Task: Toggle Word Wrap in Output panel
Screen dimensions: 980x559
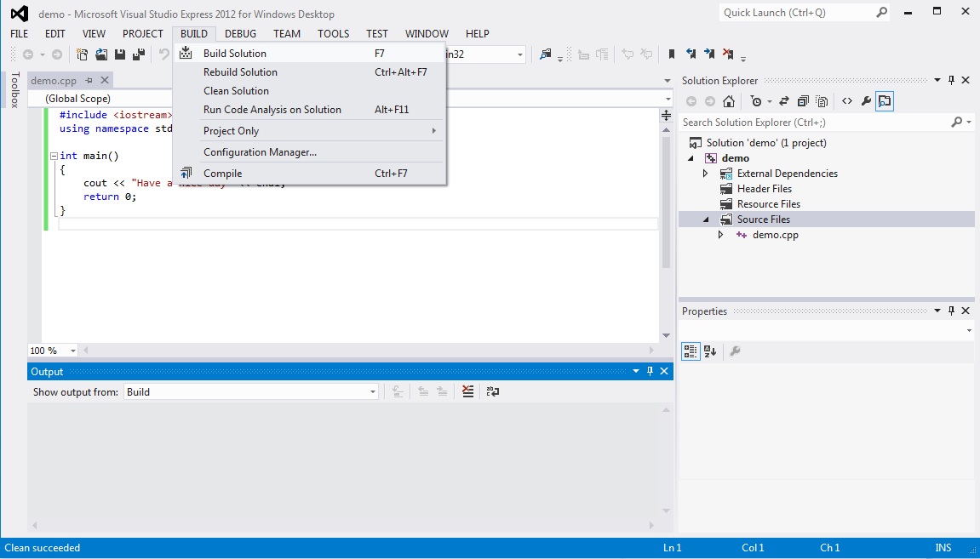Action: pos(493,391)
